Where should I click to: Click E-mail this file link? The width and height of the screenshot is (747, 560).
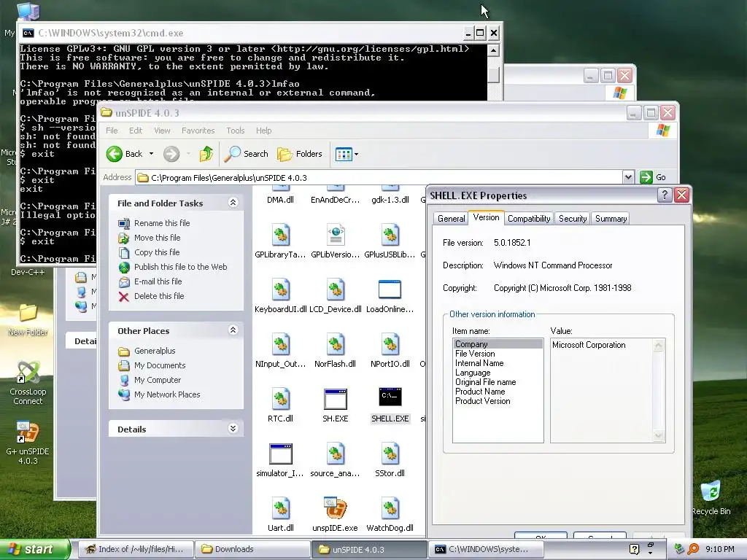click(158, 281)
